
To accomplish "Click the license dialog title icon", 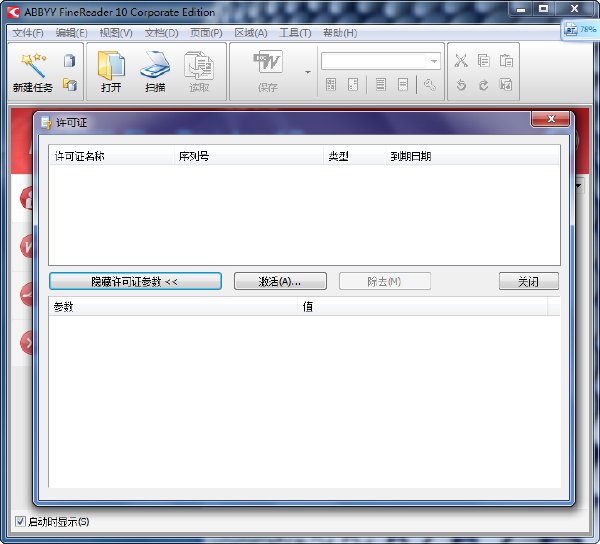I will [x=46, y=123].
